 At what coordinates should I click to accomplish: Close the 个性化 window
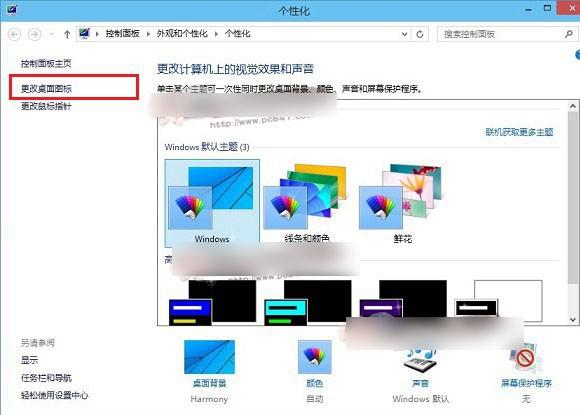pyautogui.click(x=569, y=8)
